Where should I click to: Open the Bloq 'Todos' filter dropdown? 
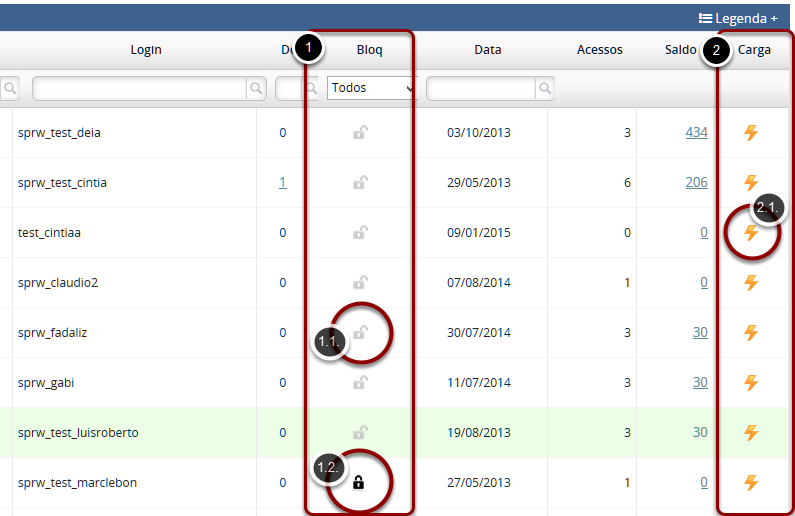tap(371, 88)
